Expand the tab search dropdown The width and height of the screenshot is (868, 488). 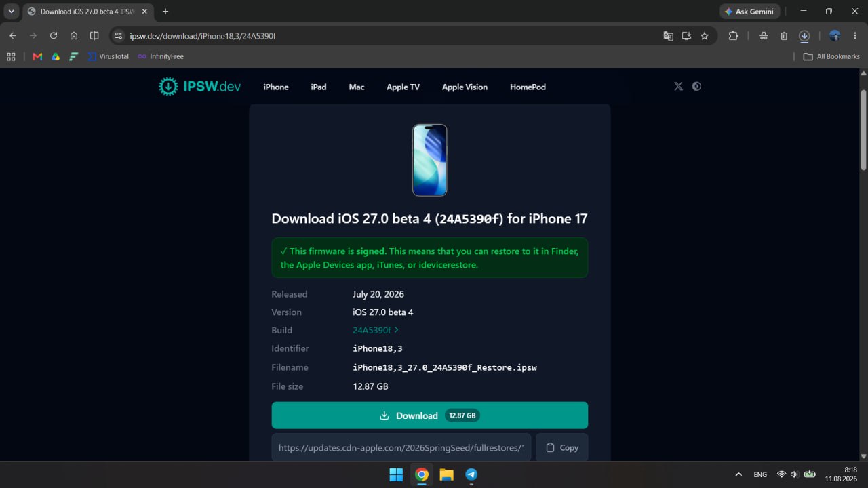[12, 12]
